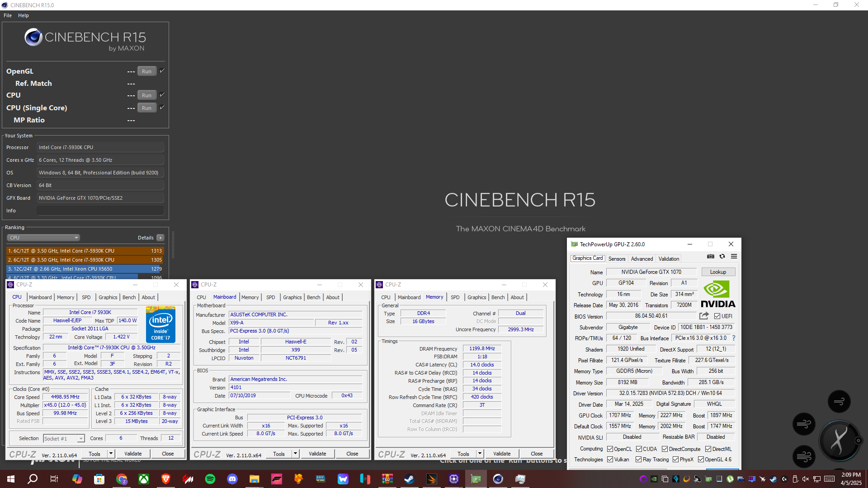Screen dimensions: 868x488
Task: Click the lowest wind fan-mode circle
Action: 804,456
